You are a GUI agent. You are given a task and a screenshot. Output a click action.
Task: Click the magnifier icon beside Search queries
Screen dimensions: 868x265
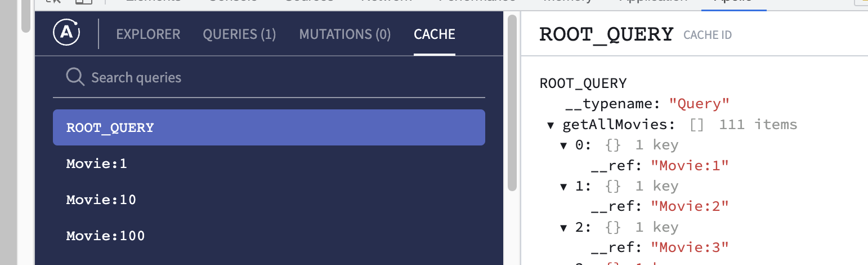click(x=75, y=77)
